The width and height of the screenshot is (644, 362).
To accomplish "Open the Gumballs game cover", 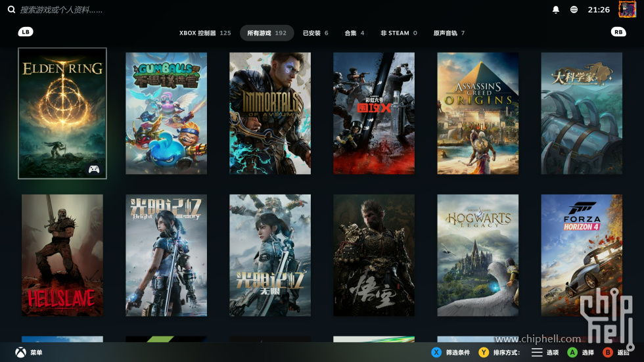I will (166, 113).
